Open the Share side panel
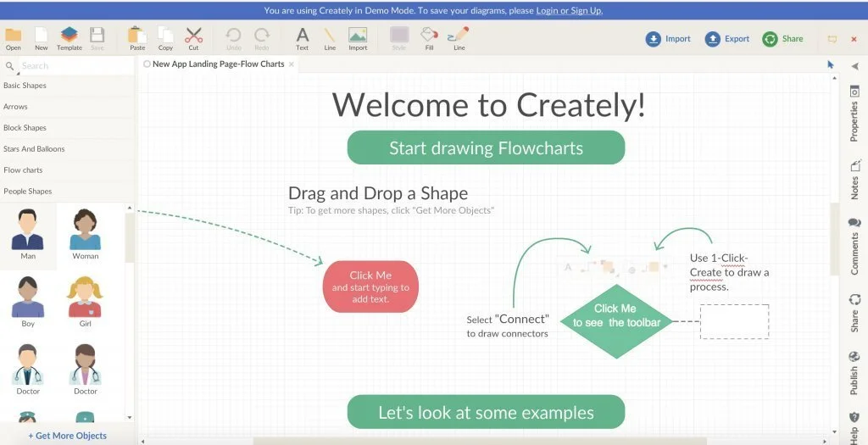Image resolution: width=868 pixels, height=445 pixels. coord(854,314)
